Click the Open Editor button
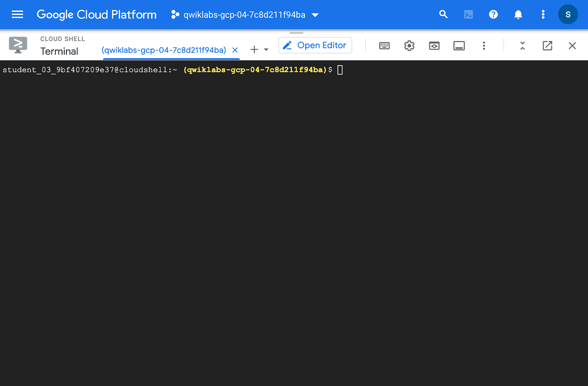The image size is (588, 386). pyautogui.click(x=315, y=45)
